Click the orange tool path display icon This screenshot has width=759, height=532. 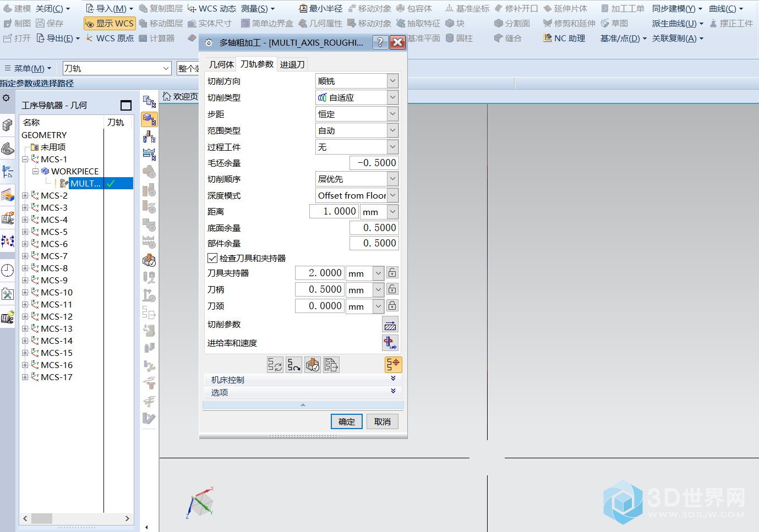[x=394, y=364]
